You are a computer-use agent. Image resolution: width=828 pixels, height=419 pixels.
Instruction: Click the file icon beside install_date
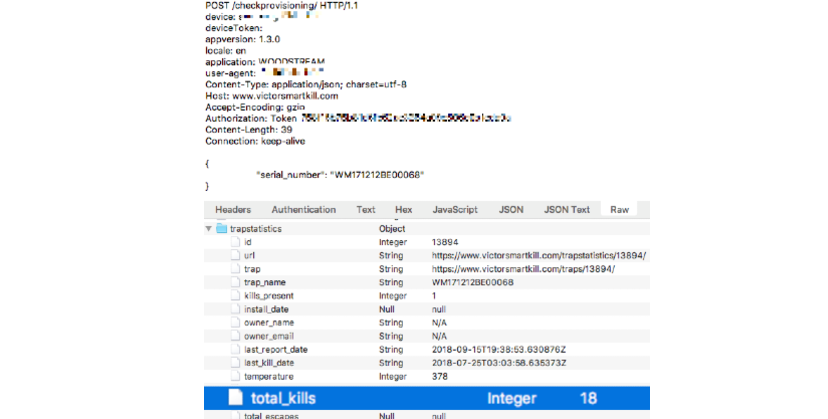coord(236,309)
